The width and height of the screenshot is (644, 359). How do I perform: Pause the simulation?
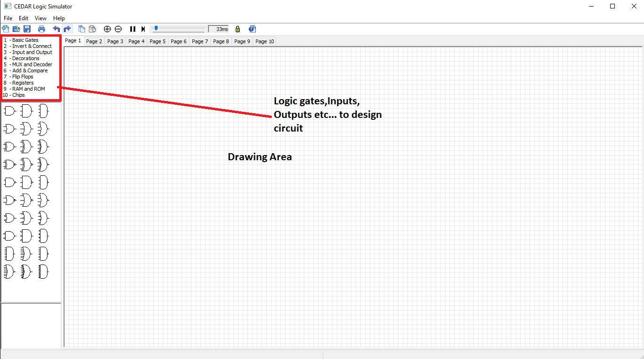coord(133,29)
